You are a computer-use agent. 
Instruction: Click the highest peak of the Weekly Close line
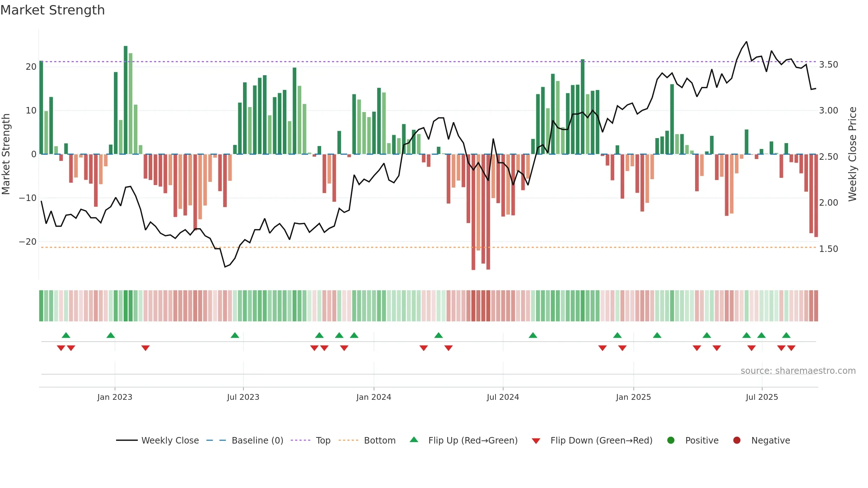point(746,42)
